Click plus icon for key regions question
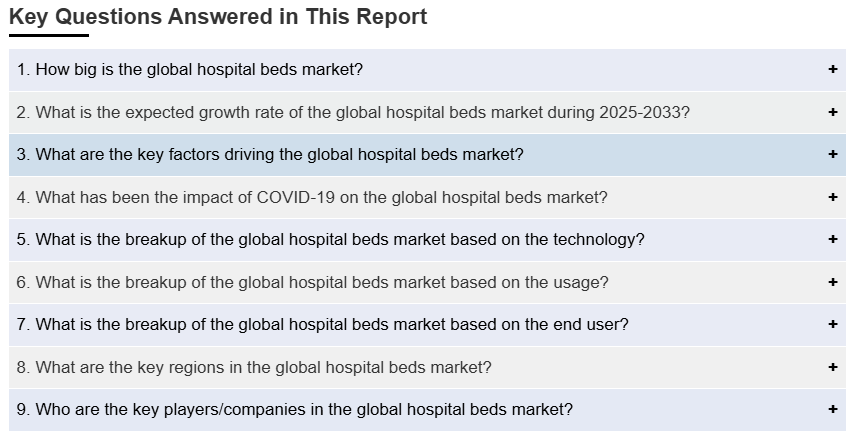 832,367
